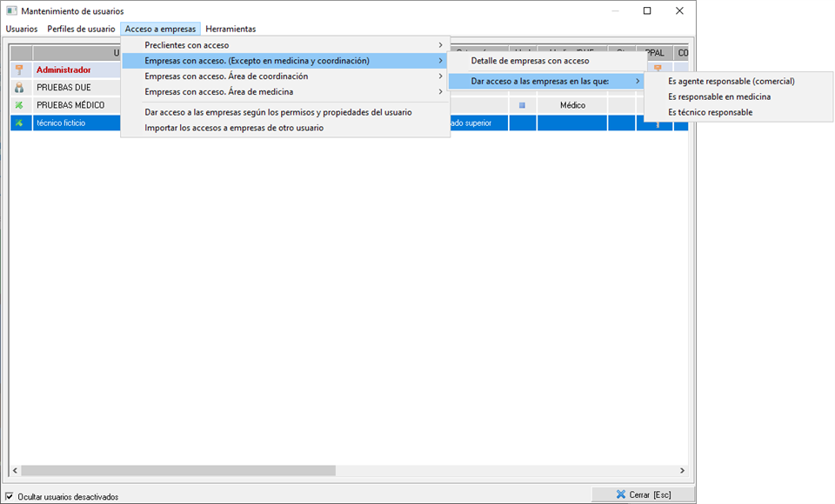Screen dimensions: 835x504
Task: Select Es técnico responsable option
Action: tap(710, 112)
